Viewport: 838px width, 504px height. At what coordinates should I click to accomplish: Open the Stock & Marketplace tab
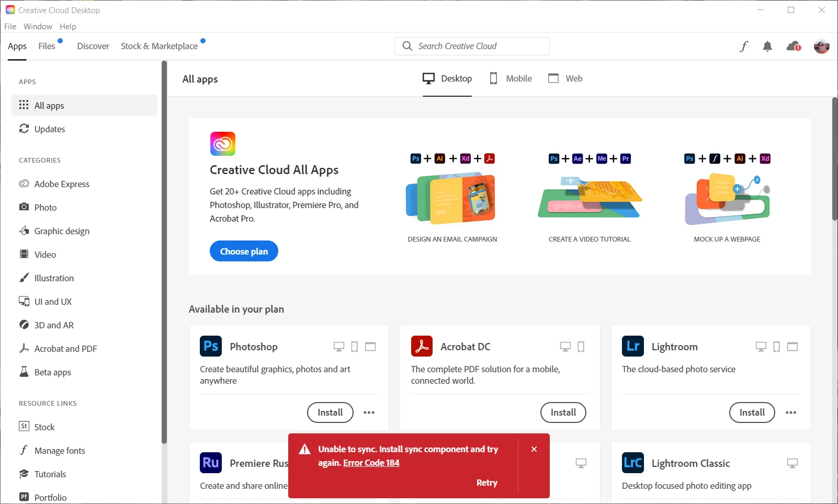click(159, 46)
